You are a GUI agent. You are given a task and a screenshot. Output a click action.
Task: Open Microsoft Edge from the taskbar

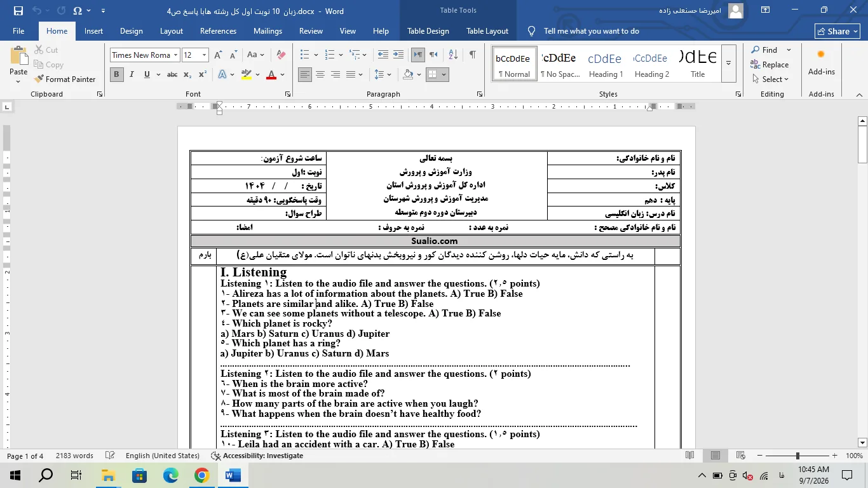click(x=170, y=475)
